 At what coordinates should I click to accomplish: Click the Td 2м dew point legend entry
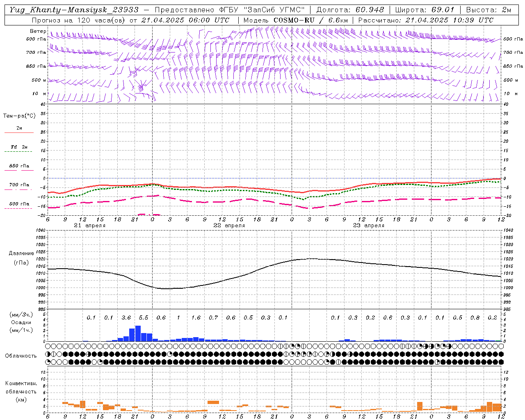coord(19,147)
